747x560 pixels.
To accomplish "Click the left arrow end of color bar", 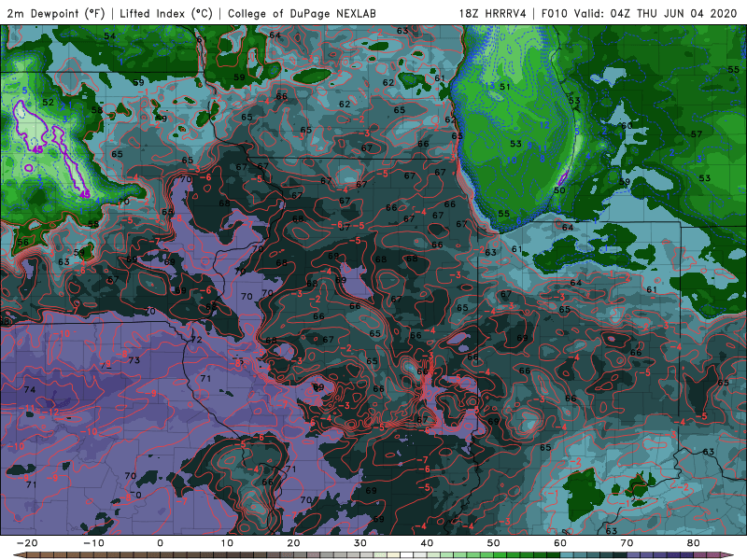I will 18,555.
